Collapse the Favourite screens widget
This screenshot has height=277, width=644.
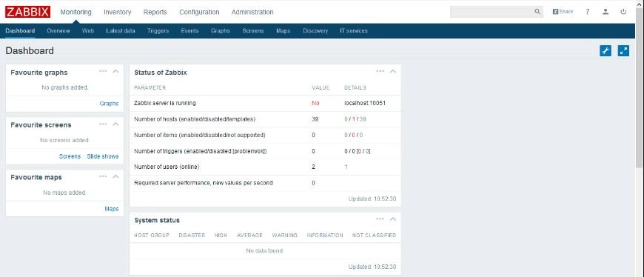tap(115, 124)
